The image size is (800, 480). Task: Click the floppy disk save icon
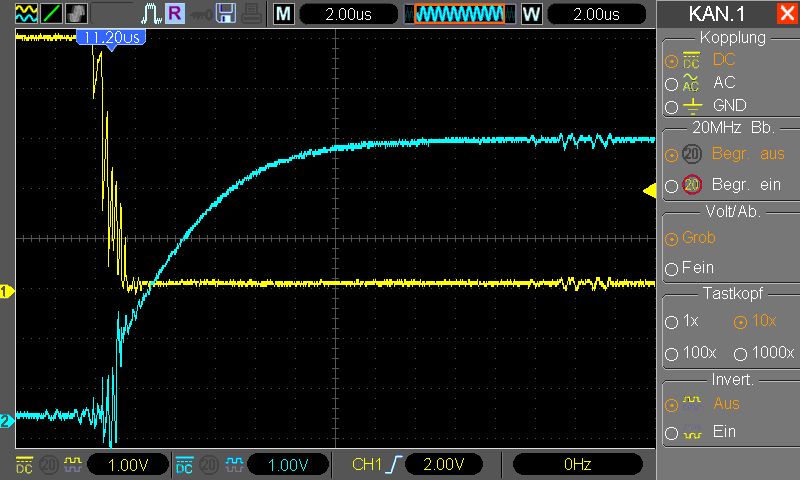coord(227,14)
